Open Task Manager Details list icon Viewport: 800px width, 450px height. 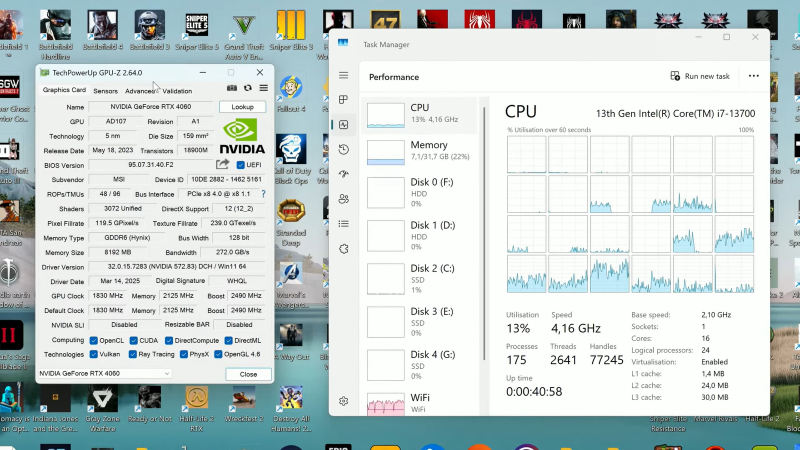coord(343,223)
